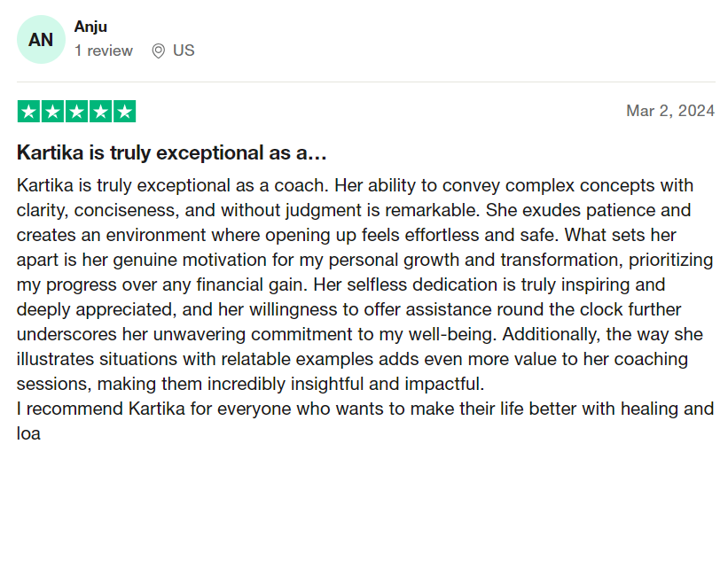Select the third green rating star
Screen dimensions: 728x561
pyautogui.click(x=76, y=112)
